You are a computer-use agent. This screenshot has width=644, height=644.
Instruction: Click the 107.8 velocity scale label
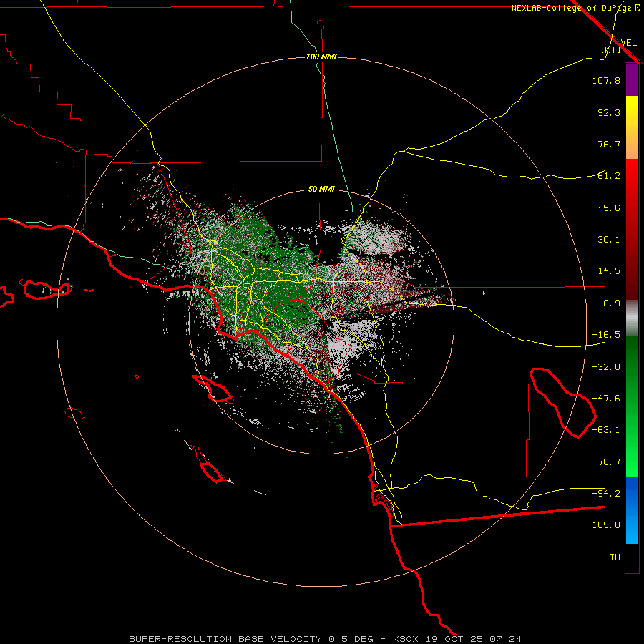point(606,80)
